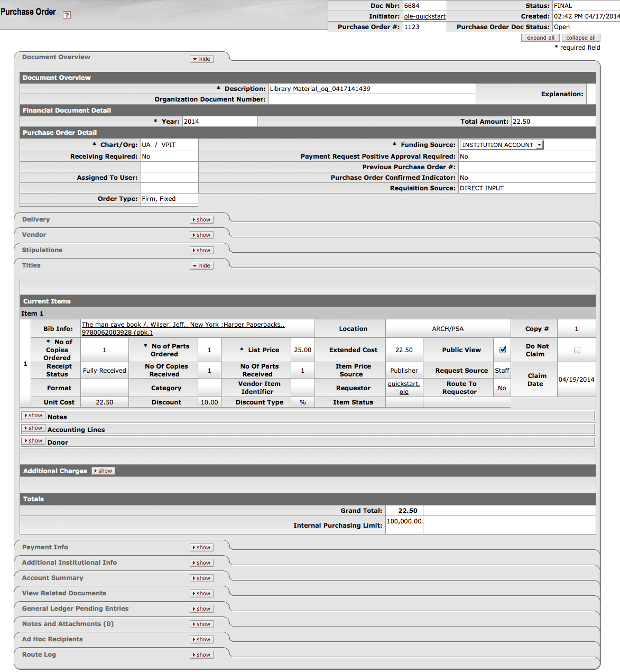
Task: Click the Fully Received receipt status
Action: click(105, 371)
